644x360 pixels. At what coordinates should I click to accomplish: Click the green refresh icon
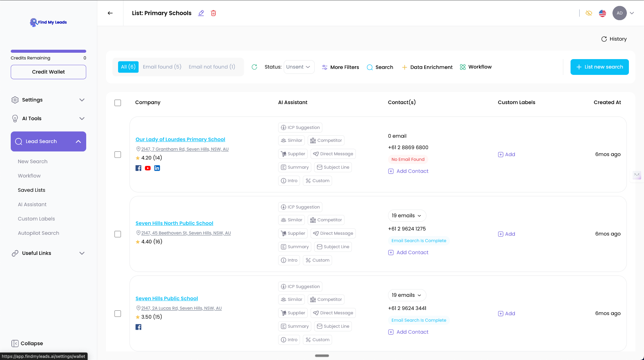coord(254,67)
